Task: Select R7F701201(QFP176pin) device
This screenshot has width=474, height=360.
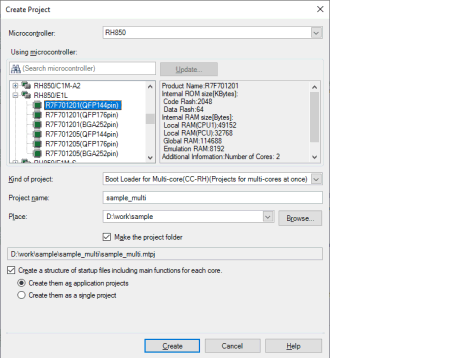Action: 82,115
